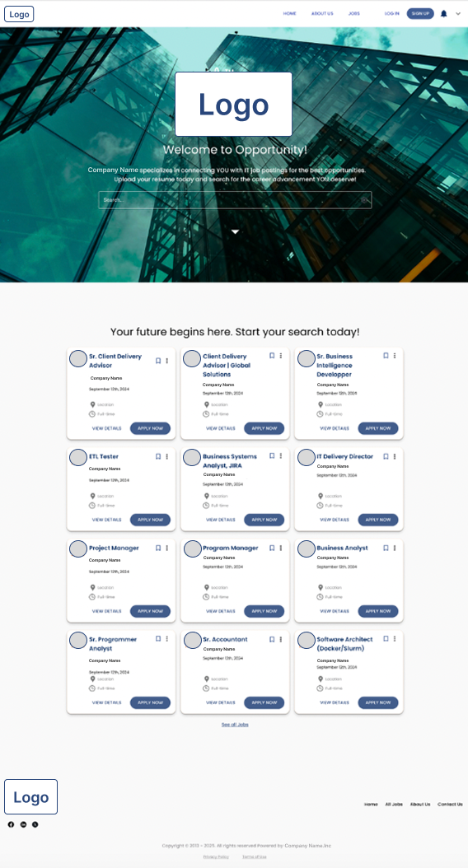This screenshot has height=868, width=468.
Task: Open LinkedIn page from footer icon
Action: [23, 824]
